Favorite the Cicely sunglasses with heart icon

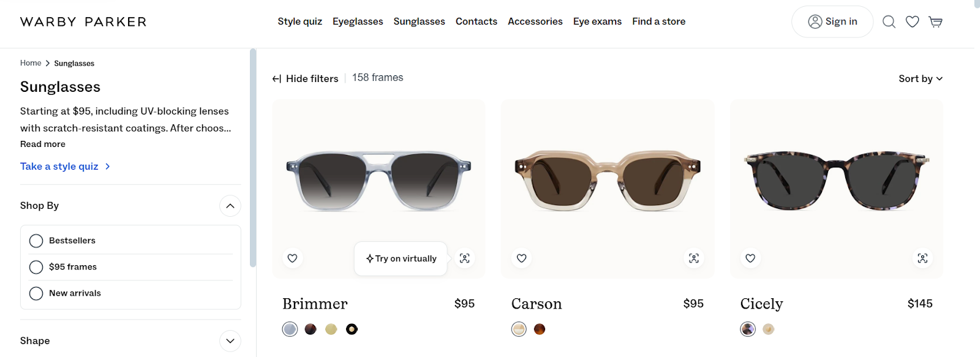click(x=750, y=258)
